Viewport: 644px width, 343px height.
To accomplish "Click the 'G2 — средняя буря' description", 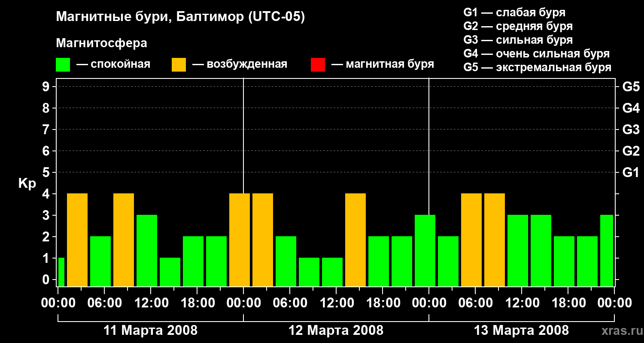I will pos(518,26).
